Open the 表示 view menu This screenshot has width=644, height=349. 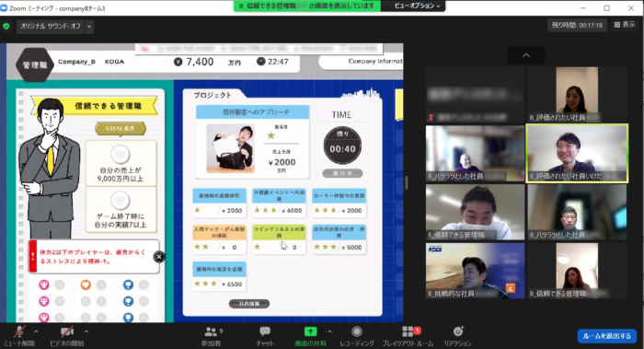[x=625, y=25]
